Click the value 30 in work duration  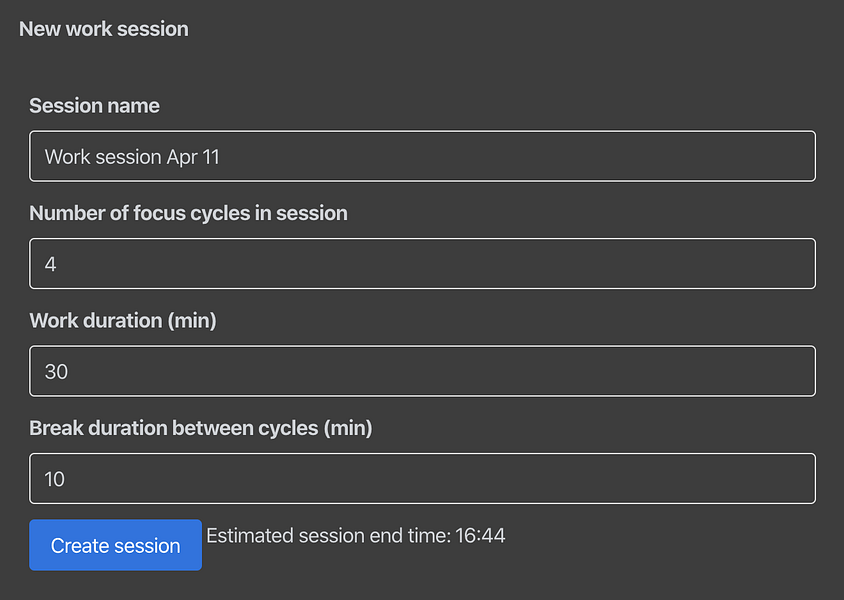point(56,372)
